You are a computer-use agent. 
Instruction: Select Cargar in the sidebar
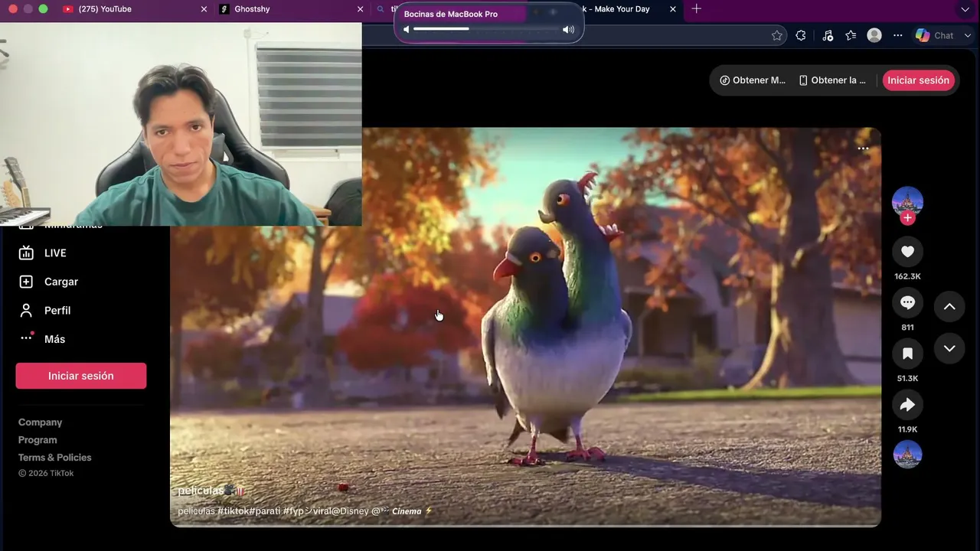tap(61, 282)
